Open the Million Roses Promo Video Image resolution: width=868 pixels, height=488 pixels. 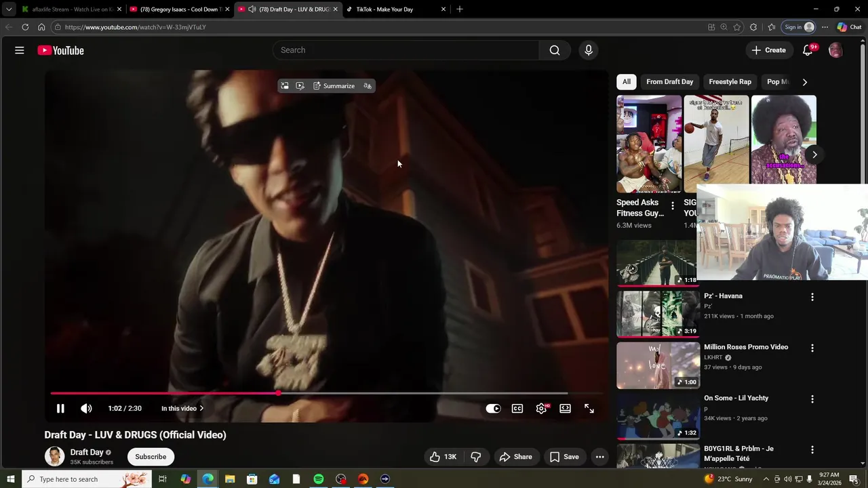pyautogui.click(x=746, y=347)
